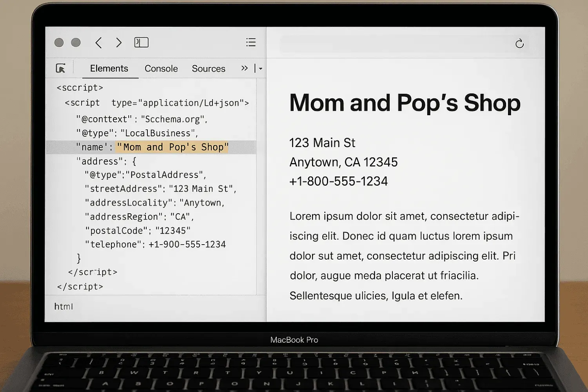Select the highlighted "Mom and Pop's Shop" value

point(172,147)
